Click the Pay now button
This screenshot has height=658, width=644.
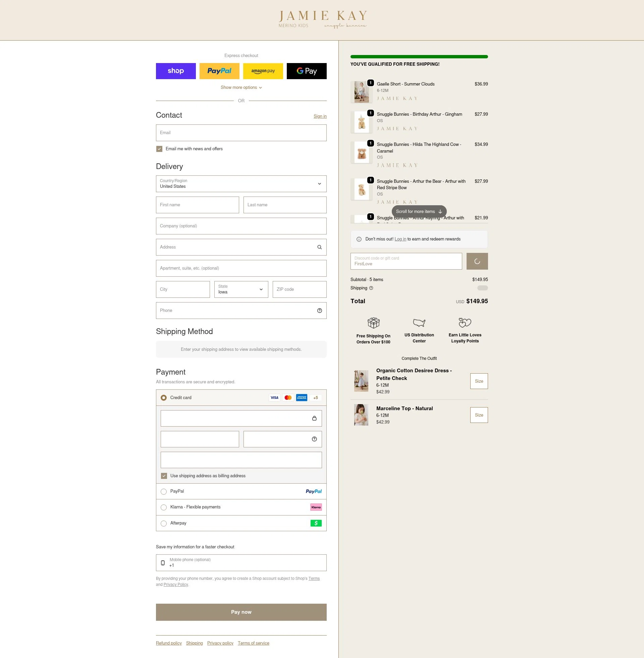241,612
